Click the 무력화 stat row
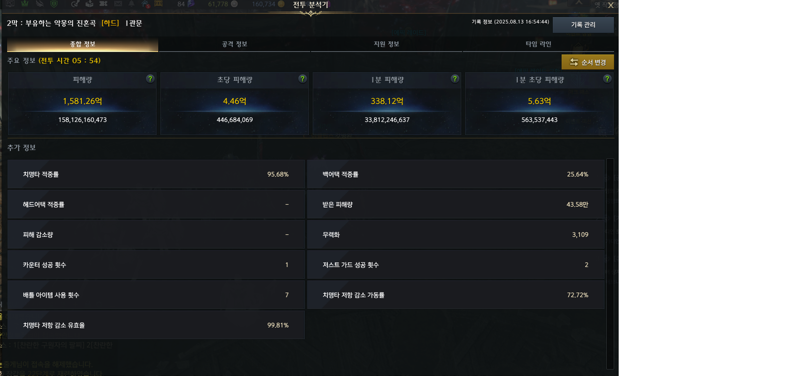This screenshot has height=376, width=800. pyautogui.click(x=456, y=235)
